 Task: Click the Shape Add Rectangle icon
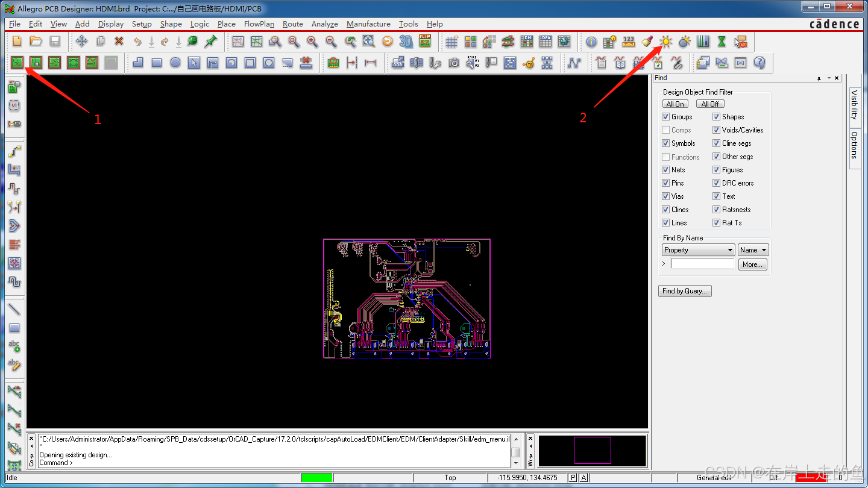(157, 62)
